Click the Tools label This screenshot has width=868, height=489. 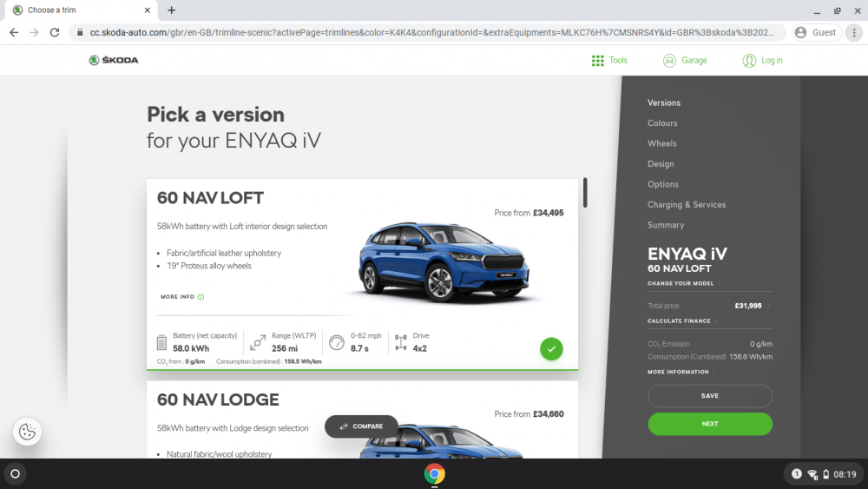point(618,60)
